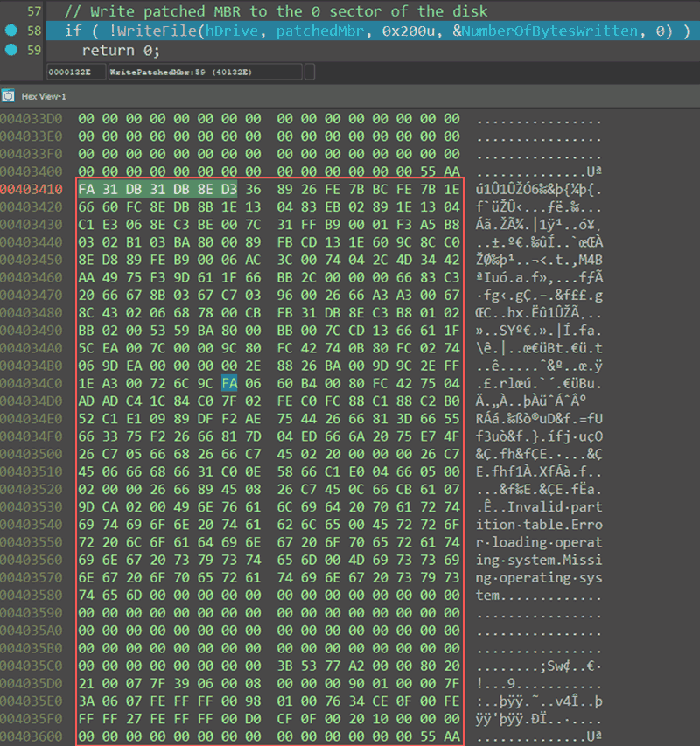Image resolution: width=700 pixels, height=746 pixels.
Task: Click first FA byte at row 00403410
Action: pyautogui.click(x=87, y=187)
